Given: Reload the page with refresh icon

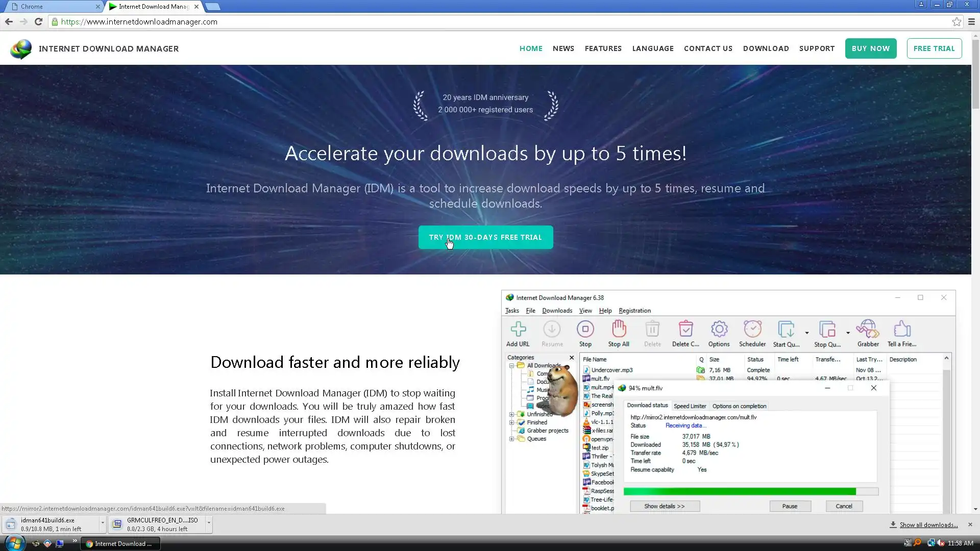Looking at the screenshot, I should pos(38,21).
